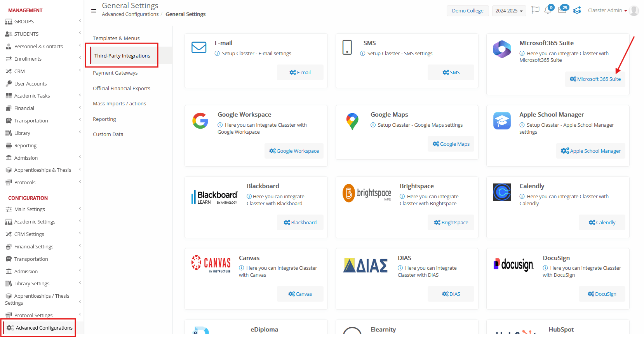The image size is (644, 337).
Task: Expand the STUDENTS sidebar section
Action: click(42, 34)
